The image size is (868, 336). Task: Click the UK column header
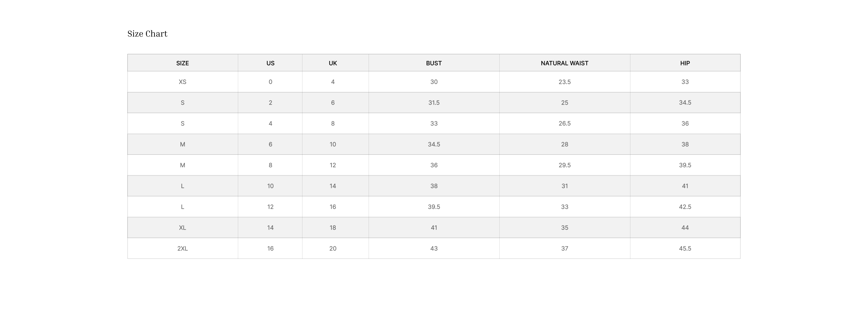click(x=333, y=63)
